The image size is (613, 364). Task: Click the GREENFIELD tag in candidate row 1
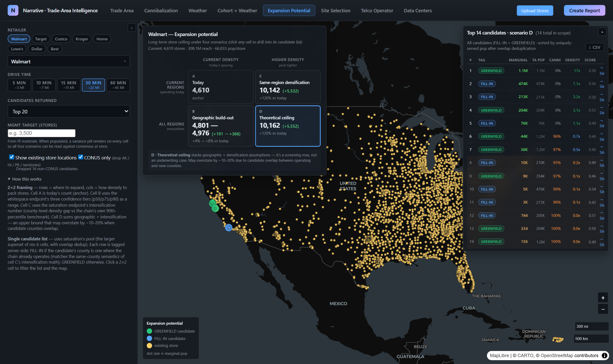coord(491,71)
